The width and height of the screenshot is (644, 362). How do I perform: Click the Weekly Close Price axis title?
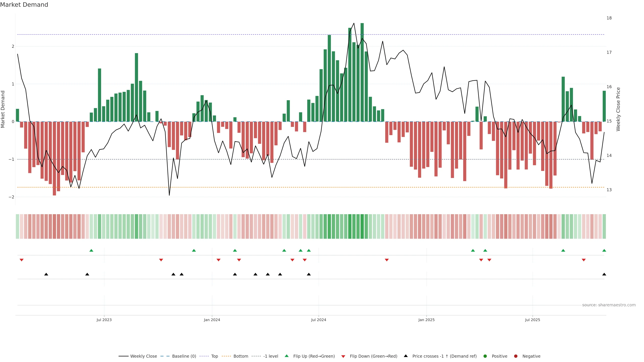618,109
